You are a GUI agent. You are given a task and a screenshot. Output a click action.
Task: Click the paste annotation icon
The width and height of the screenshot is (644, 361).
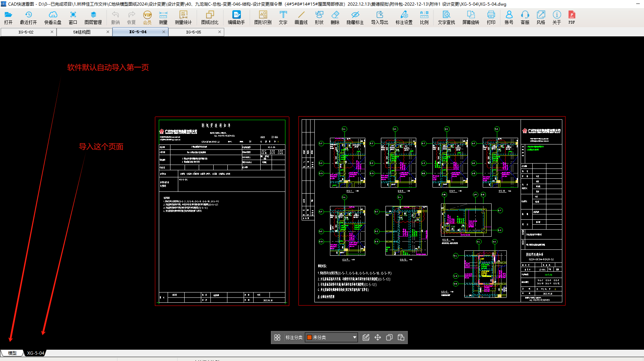401,337
